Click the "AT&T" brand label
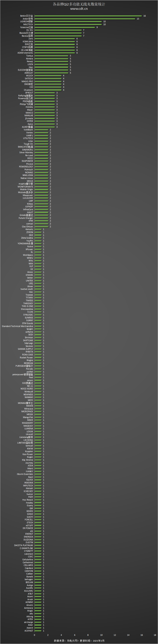 tap(30, 594)
